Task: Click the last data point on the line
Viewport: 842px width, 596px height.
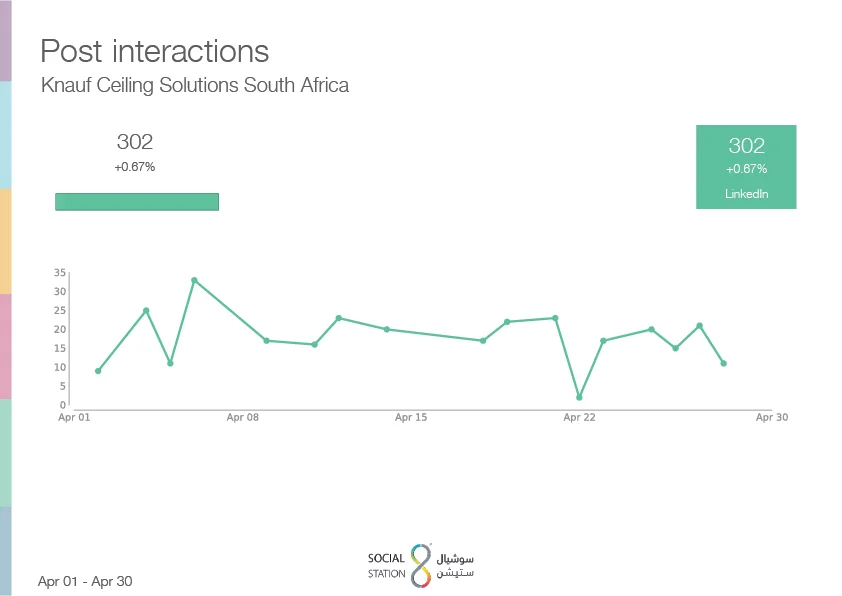Action: click(x=723, y=363)
